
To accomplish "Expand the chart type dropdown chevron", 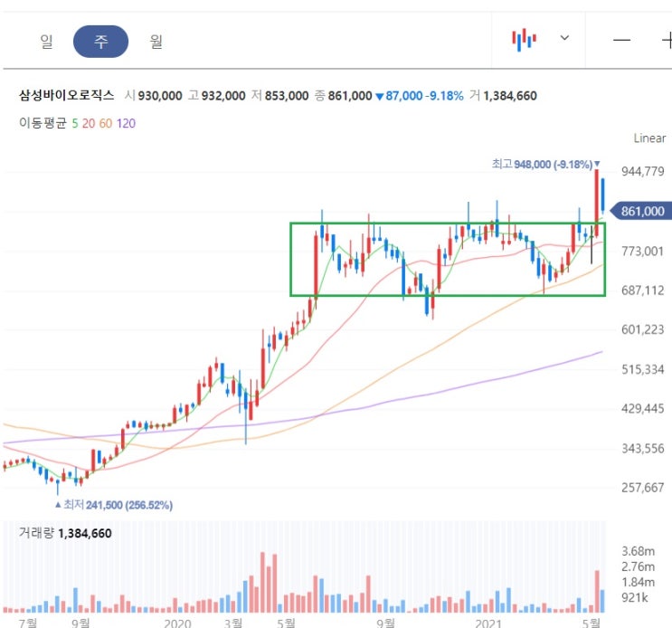I will 564,38.
